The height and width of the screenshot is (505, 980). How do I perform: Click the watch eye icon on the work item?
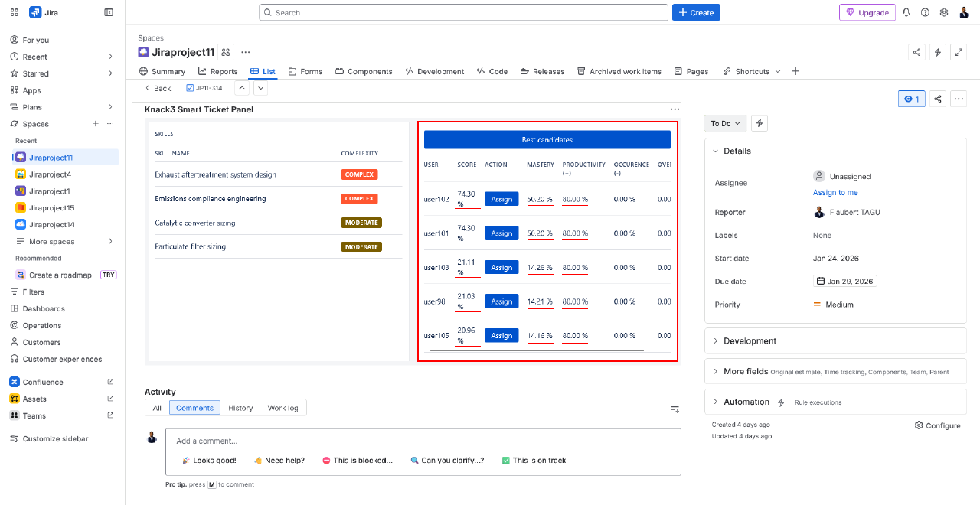tap(911, 99)
